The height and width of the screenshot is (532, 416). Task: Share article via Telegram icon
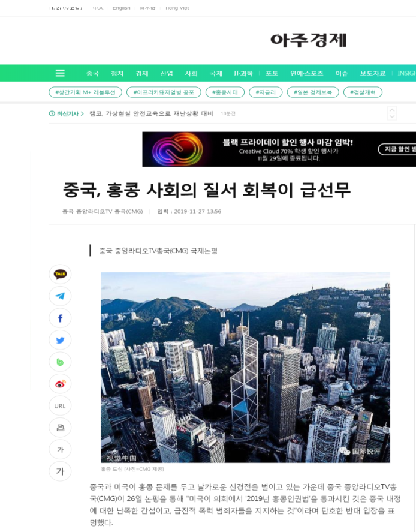60,296
